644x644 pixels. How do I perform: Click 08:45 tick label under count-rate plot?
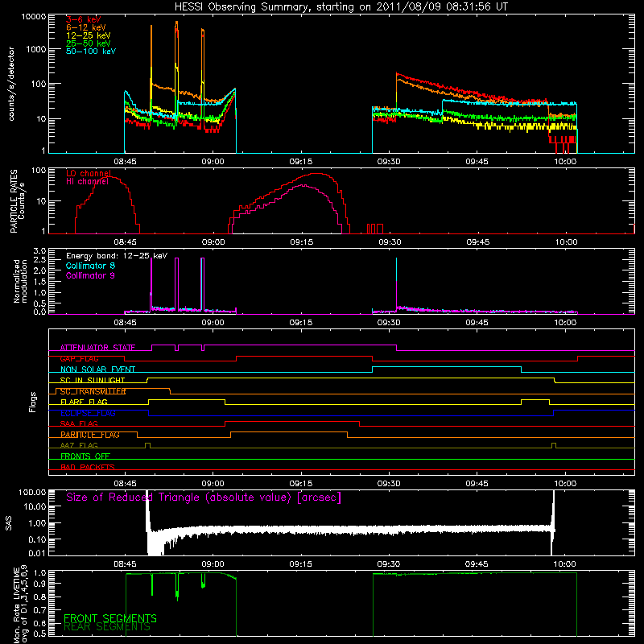tap(125, 162)
